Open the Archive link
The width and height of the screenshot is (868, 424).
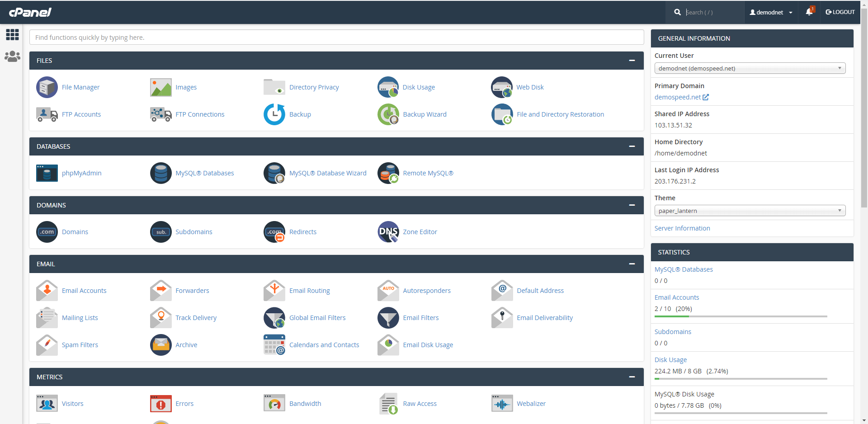(x=186, y=345)
